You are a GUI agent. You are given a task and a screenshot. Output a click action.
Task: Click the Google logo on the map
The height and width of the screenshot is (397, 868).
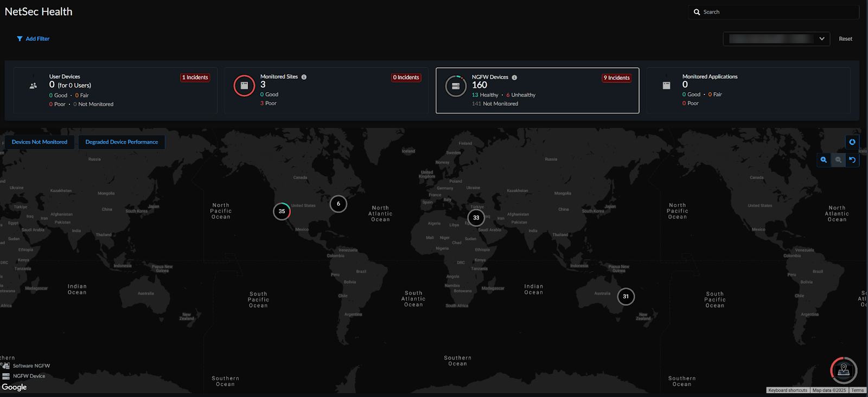point(14,387)
